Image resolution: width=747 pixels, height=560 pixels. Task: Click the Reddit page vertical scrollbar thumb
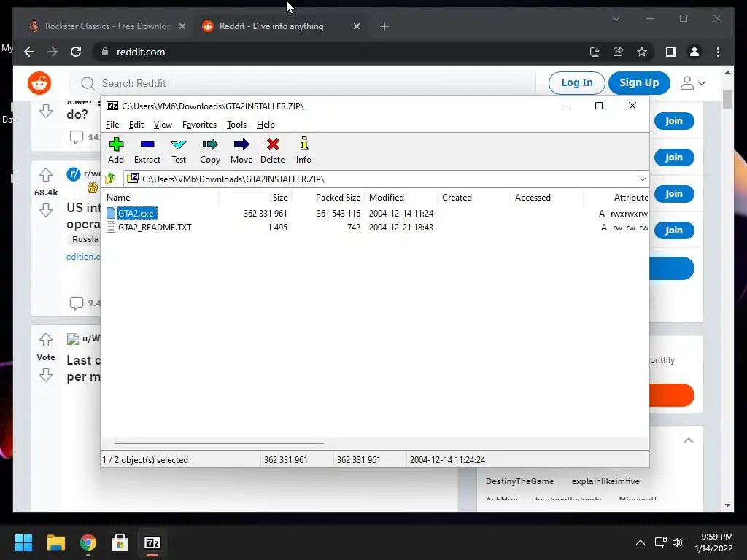point(727,99)
